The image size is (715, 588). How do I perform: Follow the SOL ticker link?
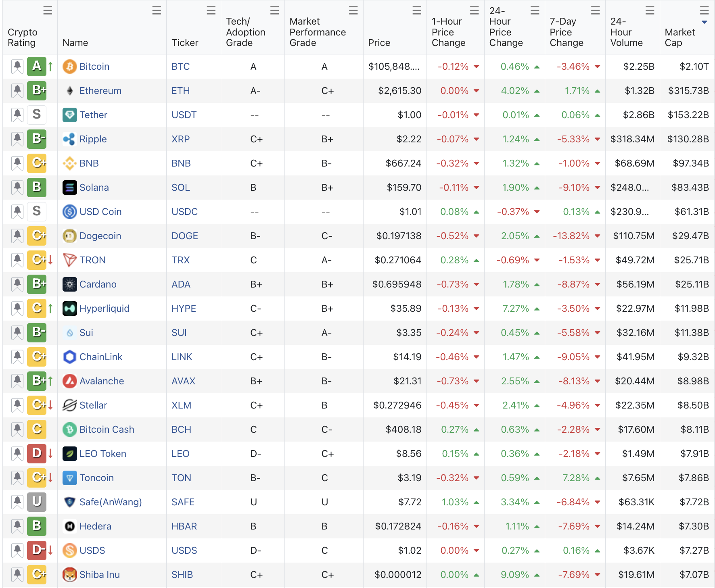180,188
